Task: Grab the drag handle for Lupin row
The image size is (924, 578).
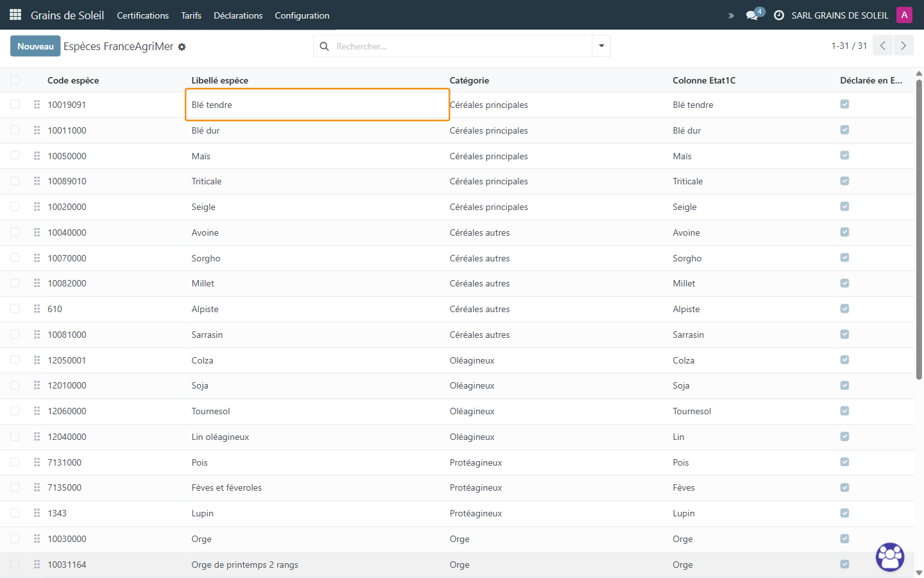Action: 37,513
